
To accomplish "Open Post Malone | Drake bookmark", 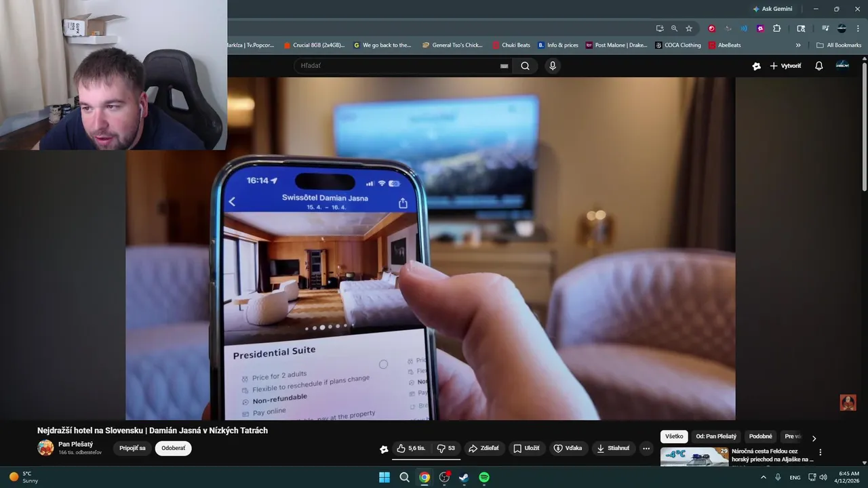I will tap(616, 45).
